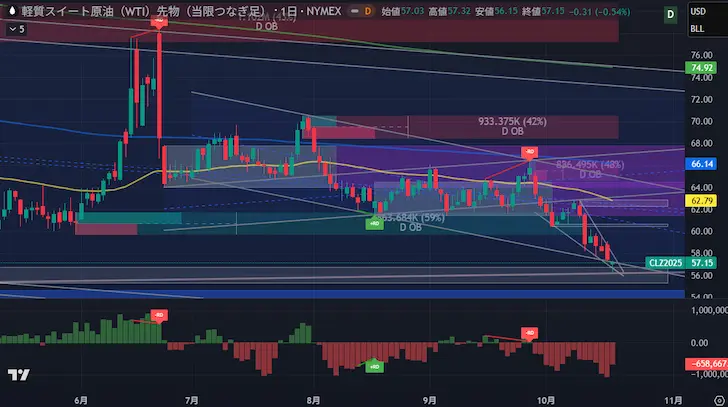Click the TradingView logo in chart corner
This screenshot has height=407, width=728.
tap(16, 375)
